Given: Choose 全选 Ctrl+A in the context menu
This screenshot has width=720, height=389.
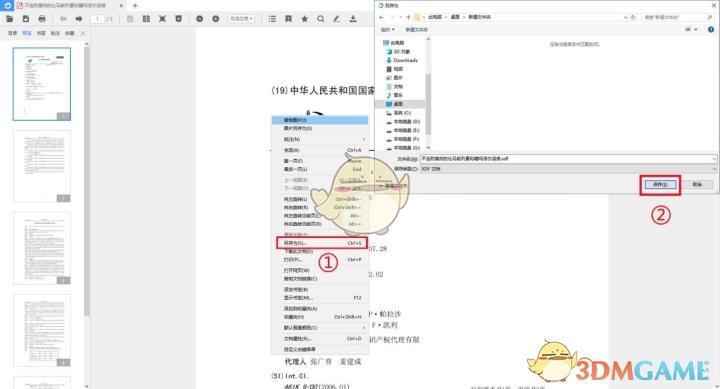Looking at the screenshot, I should pos(320,150).
